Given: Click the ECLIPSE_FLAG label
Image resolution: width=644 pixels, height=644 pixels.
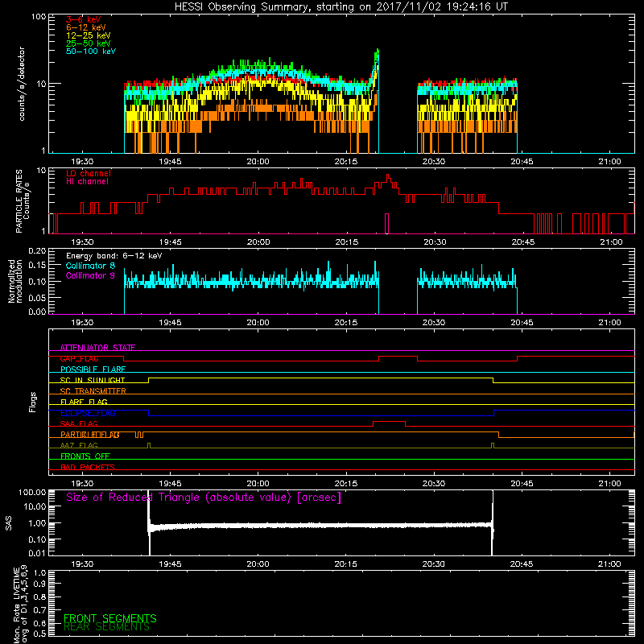Looking at the screenshot, I should click(x=88, y=413).
